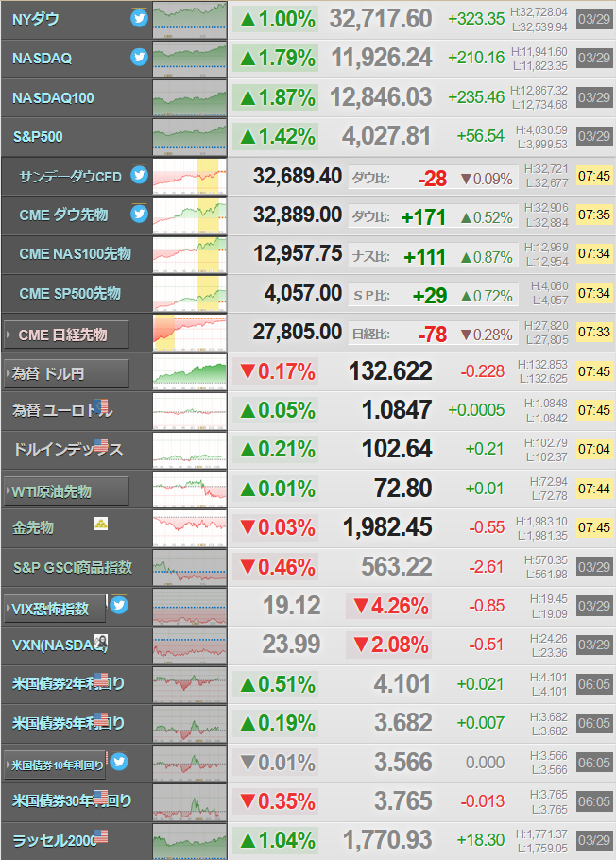The height and width of the screenshot is (860, 616).
Task: Open the CME 日経先物 mini chart
Action: 190,333
